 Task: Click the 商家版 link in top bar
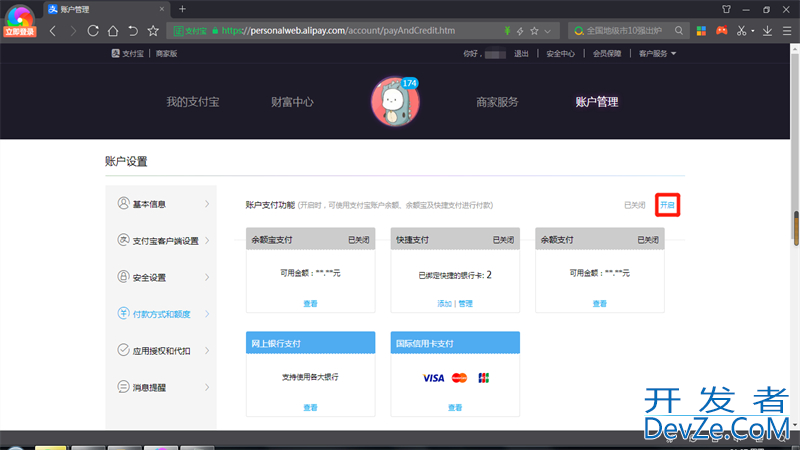[x=166, y=54]
